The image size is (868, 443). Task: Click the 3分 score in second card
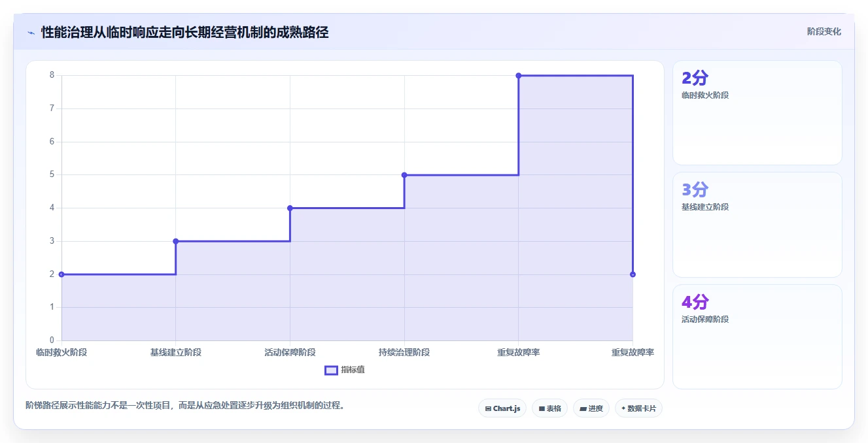click(x=695, y=190)
